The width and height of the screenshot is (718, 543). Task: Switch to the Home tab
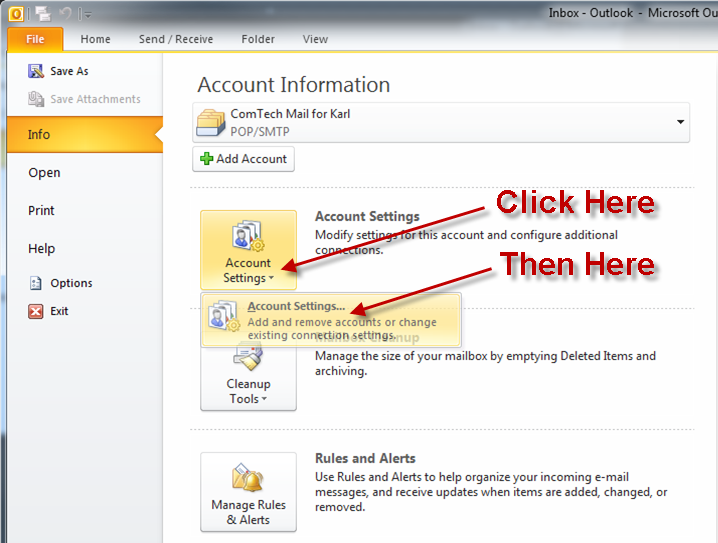point(95,39)
